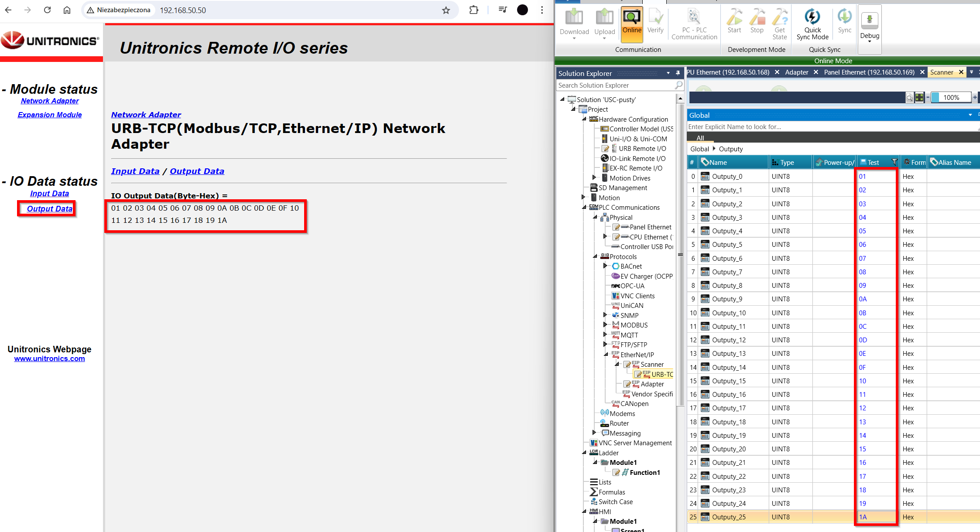The height and width of the screenshot is (532, 980).
Task: Enable Quick Sync Mode
Action: [x=812, y=24]
